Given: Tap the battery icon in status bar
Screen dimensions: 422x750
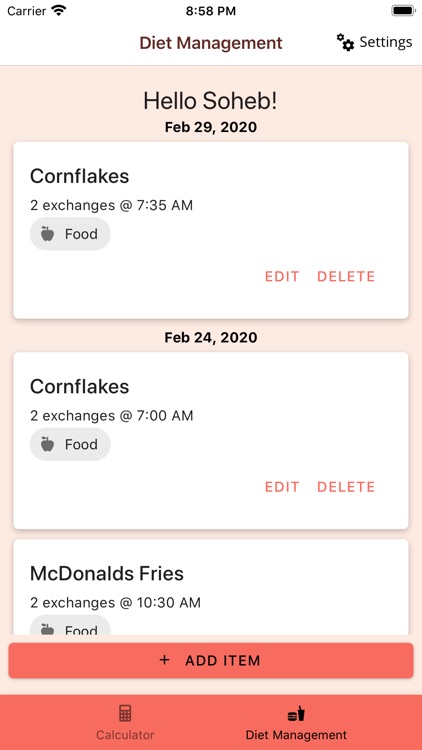Looking at the screenshot, I should point(402,11).
